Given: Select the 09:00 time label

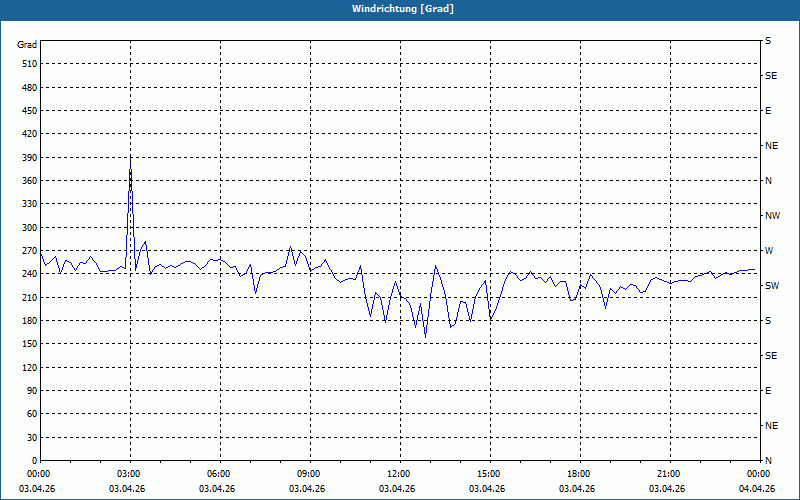Looking at the screenshot, I should pyautogui.click(x=307, y=474).
